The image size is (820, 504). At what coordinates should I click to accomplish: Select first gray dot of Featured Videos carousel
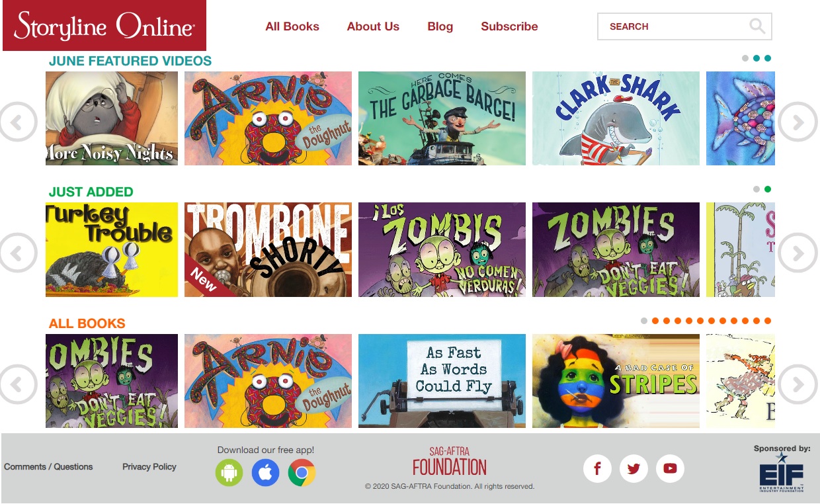(x=745, y=58)
